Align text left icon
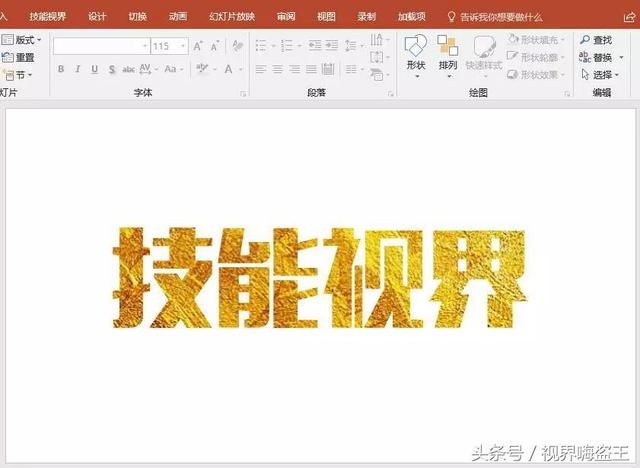Viewport: 640px width, 468px height. [261, 69]
